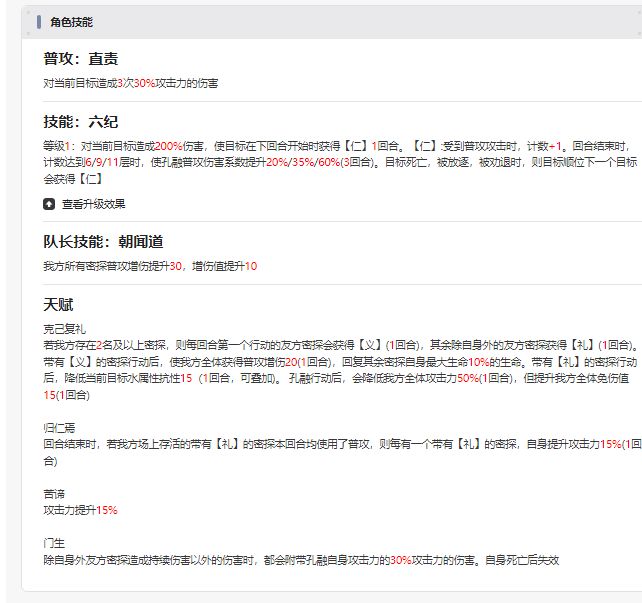Viewport: 642px width, 603px height.
Task: Click the 除自身外友方密探造成持续伤害 description line
Action: (301, 560)
